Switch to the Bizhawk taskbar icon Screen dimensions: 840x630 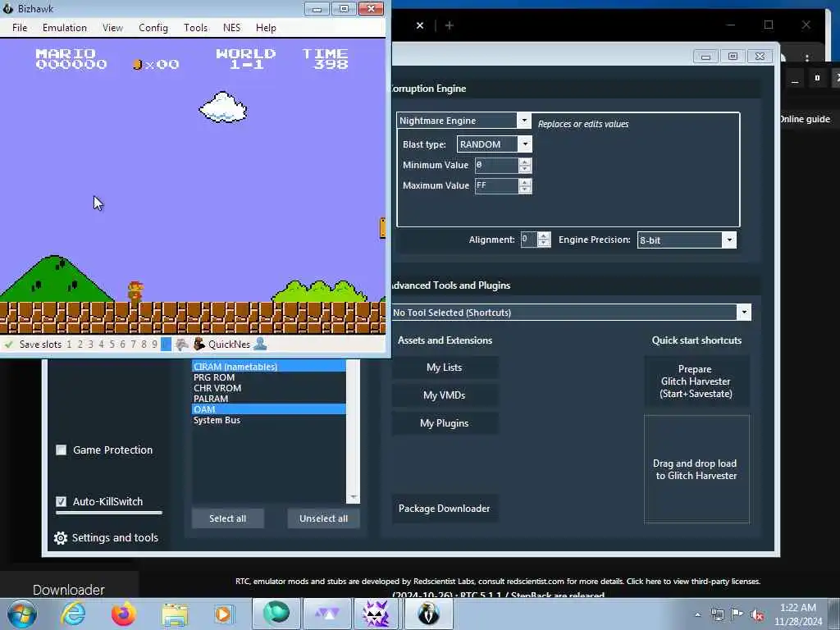point(428,613)
